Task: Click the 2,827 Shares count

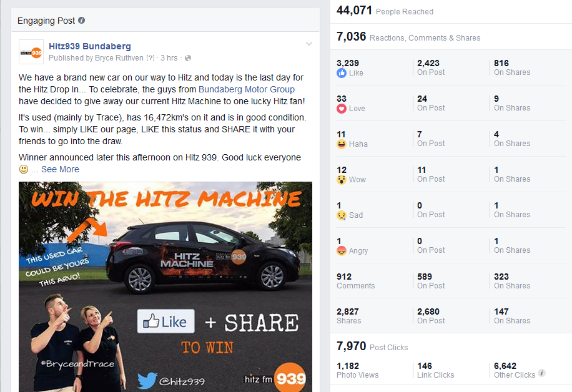Action: (348, 316)
